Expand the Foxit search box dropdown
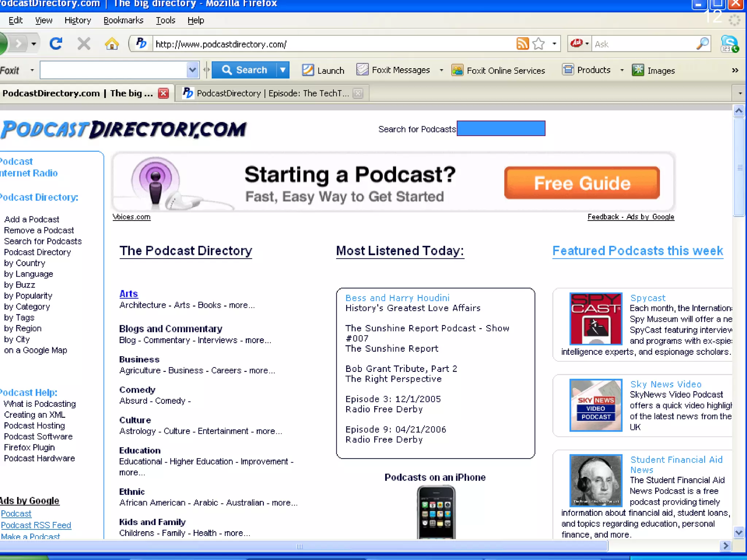747x560 pixels. (192, 70)
